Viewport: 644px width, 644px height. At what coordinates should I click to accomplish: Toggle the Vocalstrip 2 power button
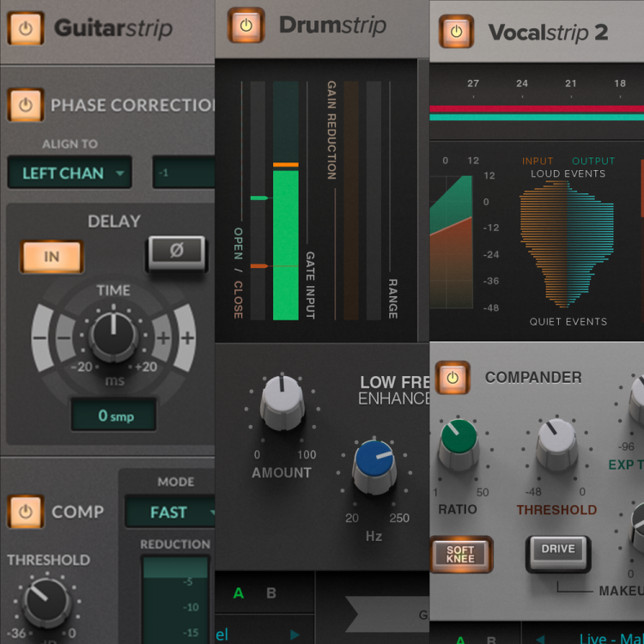click(x=456, y=32)
